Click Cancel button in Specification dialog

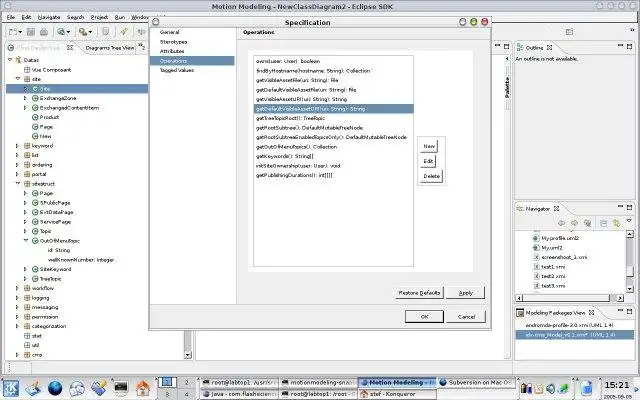(466, 317)
